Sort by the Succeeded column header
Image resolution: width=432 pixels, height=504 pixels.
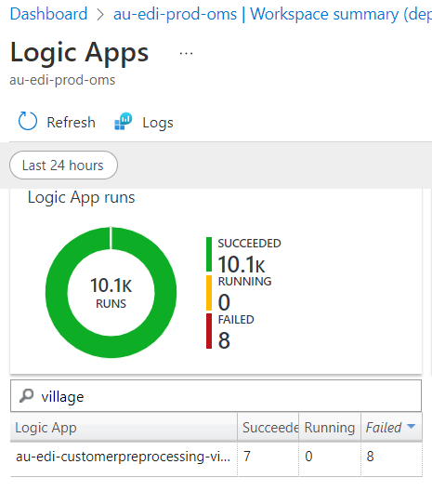click(x=268, y=427)
